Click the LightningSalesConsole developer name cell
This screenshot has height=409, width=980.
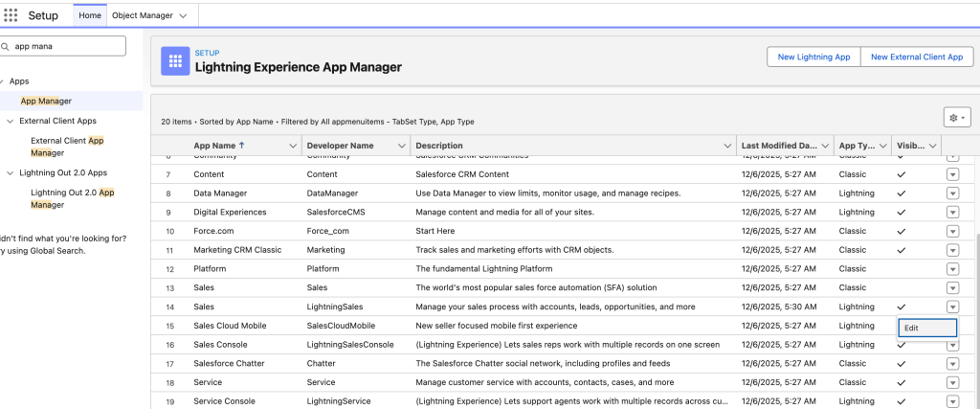[350, 345]
